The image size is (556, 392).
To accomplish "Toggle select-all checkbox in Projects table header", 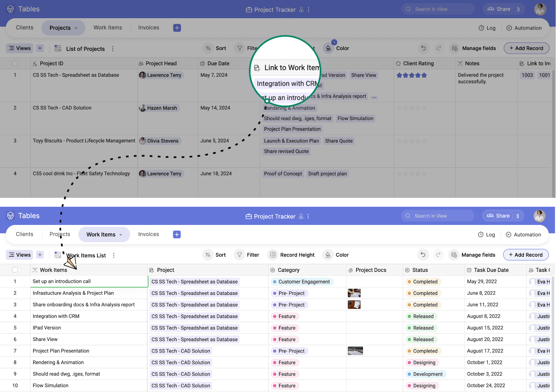I will 15,63.
